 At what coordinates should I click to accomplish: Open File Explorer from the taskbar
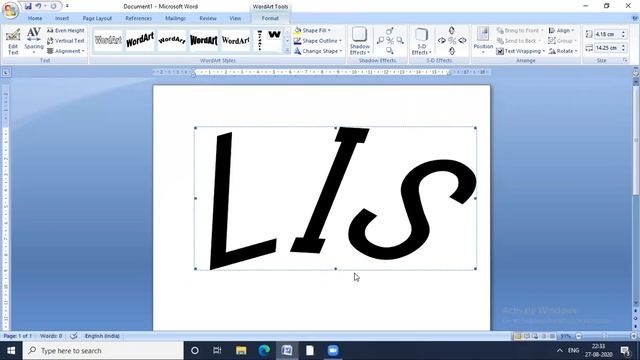241,351
